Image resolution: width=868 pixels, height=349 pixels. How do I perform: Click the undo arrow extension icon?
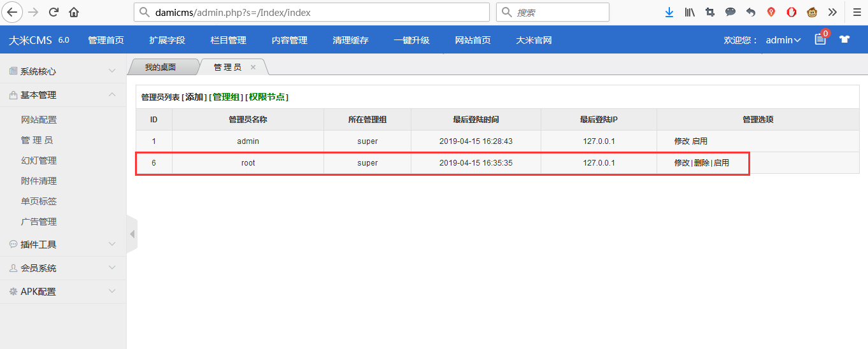coord(751,12)
